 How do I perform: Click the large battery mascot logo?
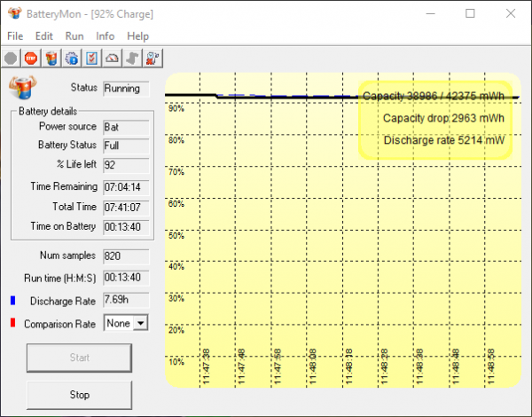tap(23, 87)
